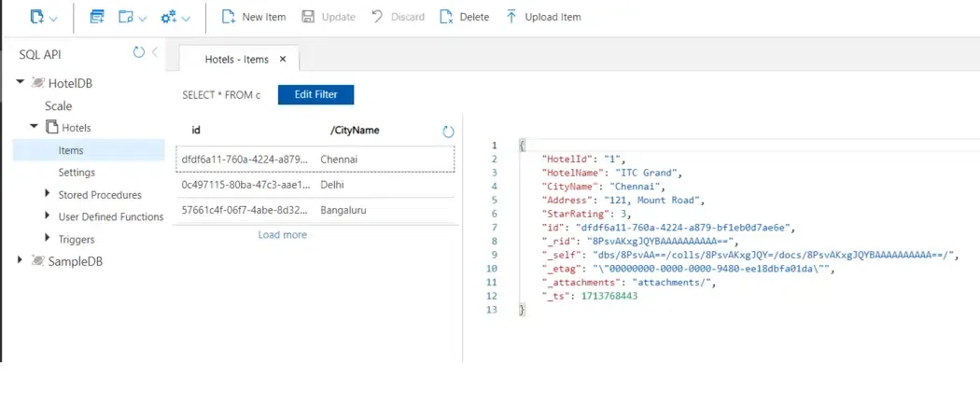980x417 pixels.
Task: Close the Hotels - Items tab
Action: click(283, 60)
